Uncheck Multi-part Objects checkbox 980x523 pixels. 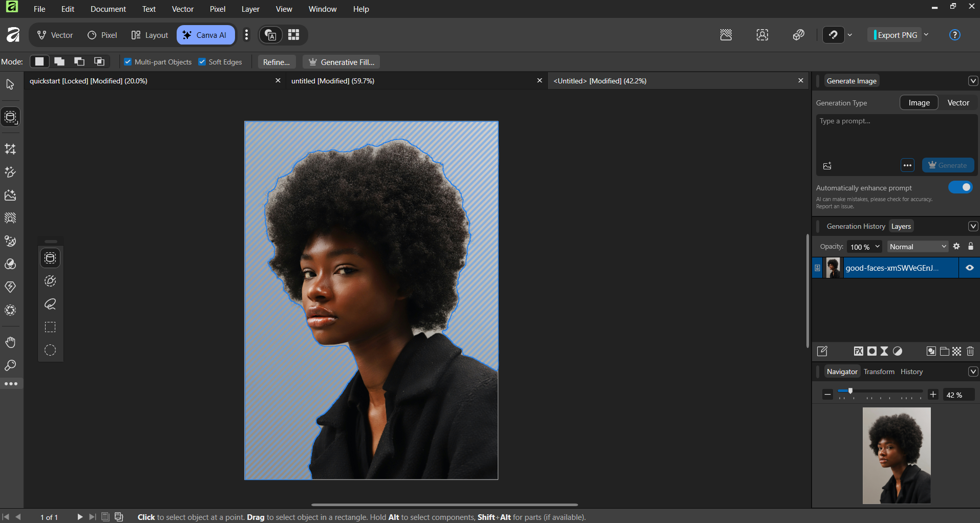[x=128, y=62]
